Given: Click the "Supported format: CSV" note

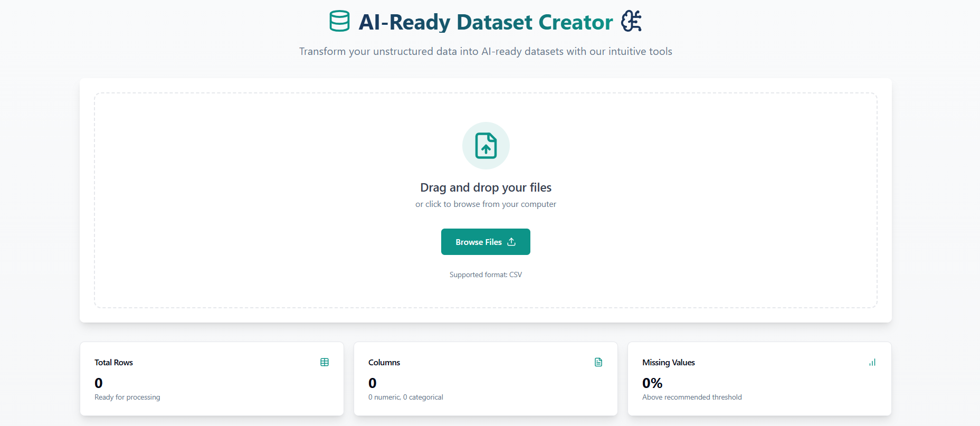Looking at the screenshot, I should coord(486,274).
